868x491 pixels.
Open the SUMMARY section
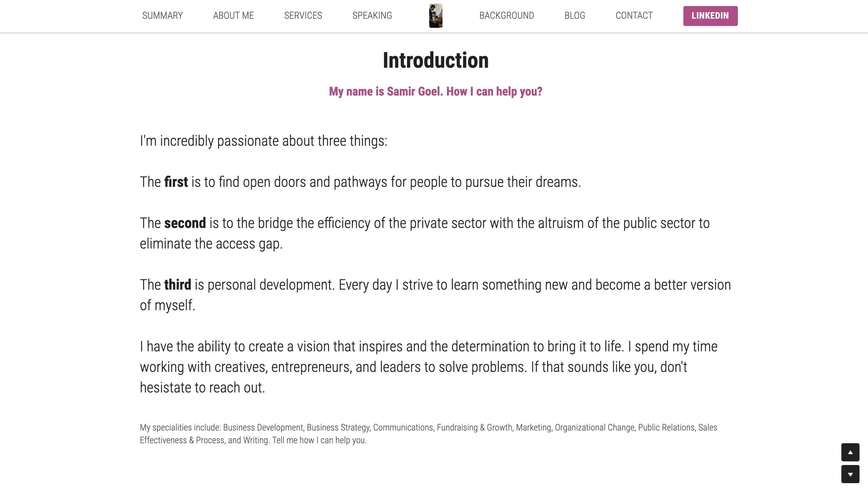[x=162, y=15]
